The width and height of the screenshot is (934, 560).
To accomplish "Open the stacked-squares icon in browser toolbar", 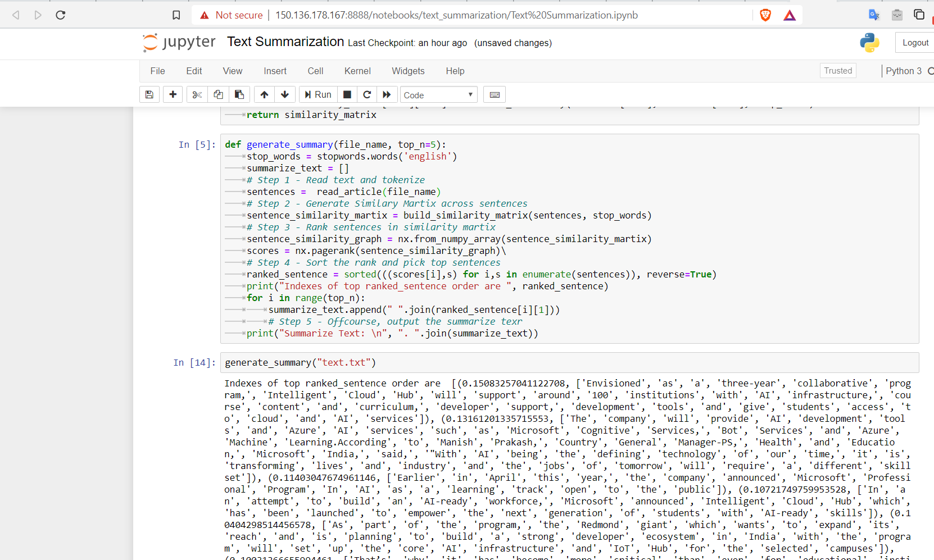I will point(919,15).
